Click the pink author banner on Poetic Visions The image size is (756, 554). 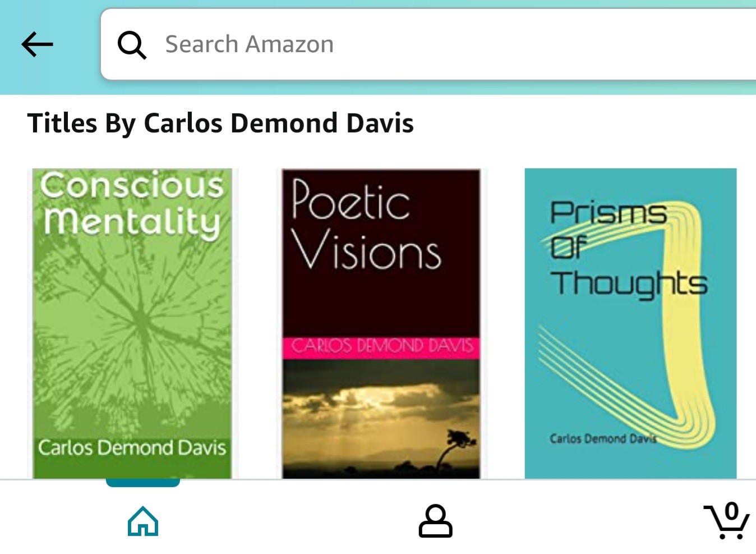(x=381, y=347)
